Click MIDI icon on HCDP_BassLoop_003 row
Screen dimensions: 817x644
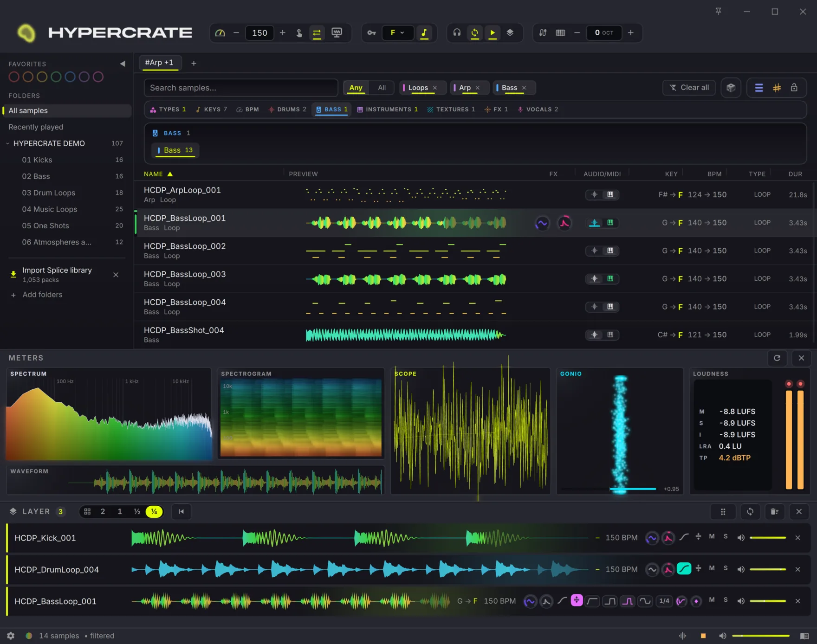610,279
